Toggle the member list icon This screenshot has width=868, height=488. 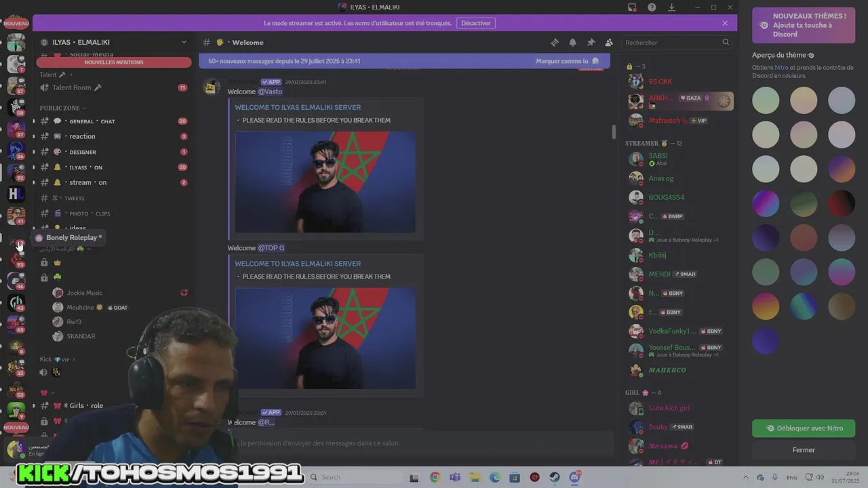609,42
